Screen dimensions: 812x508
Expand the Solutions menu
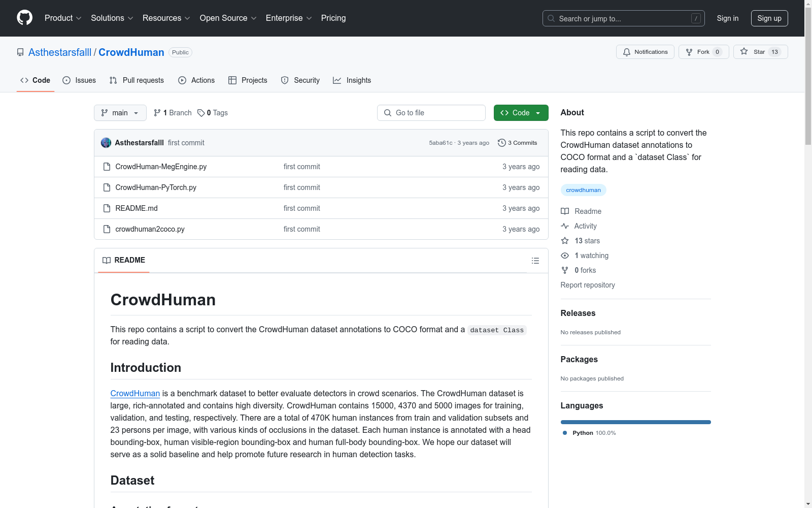point(112,18)
